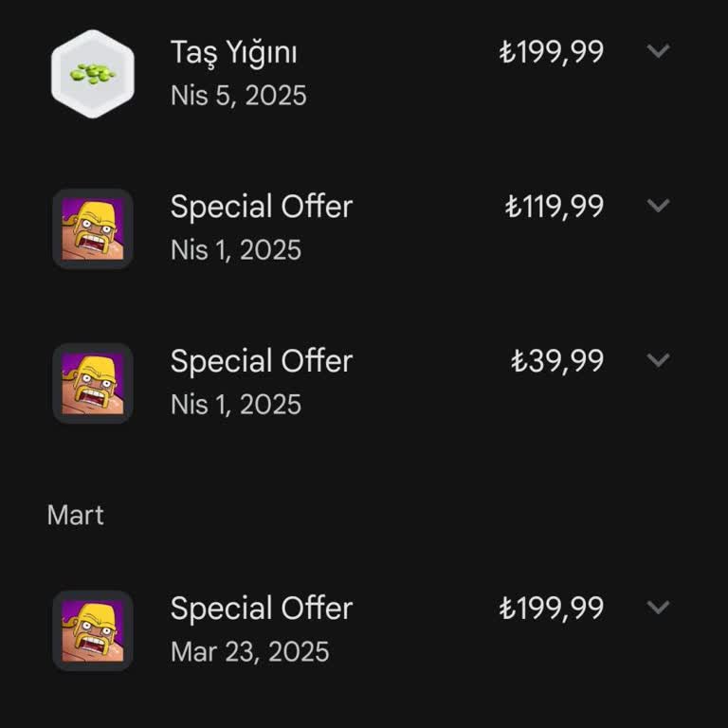
Task: Tap the Clash of Clans icon for Mar 23 purchase
Action: [92, 630]
